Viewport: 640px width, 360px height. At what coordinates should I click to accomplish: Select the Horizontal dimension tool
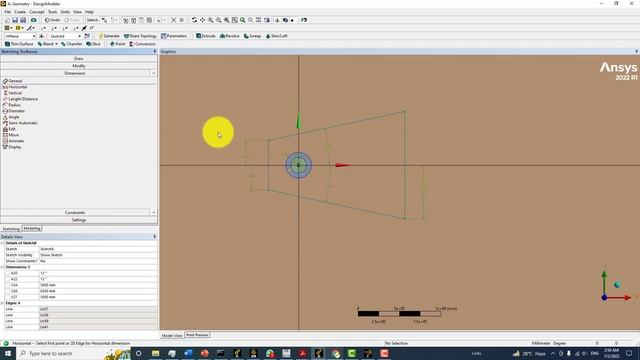point(15,87)
